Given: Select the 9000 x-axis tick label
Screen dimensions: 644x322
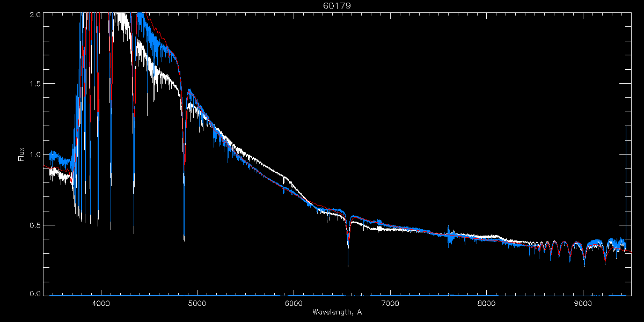Looking at the screenshot, I should (583, 304).
